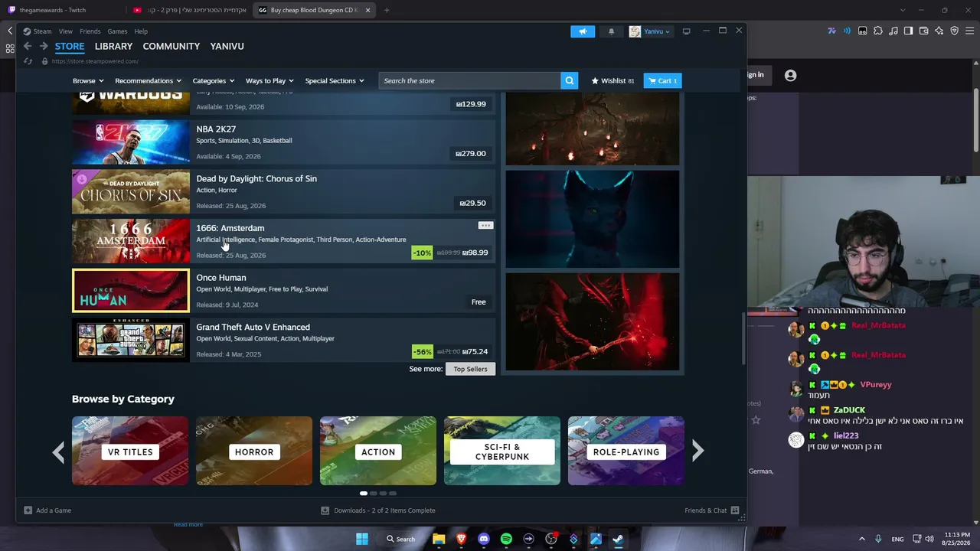The width and height of the screenshot is (980, 551).
Task: Open the SCI-FI & CYBERPUNK category tile
Action: coord(502,451)
